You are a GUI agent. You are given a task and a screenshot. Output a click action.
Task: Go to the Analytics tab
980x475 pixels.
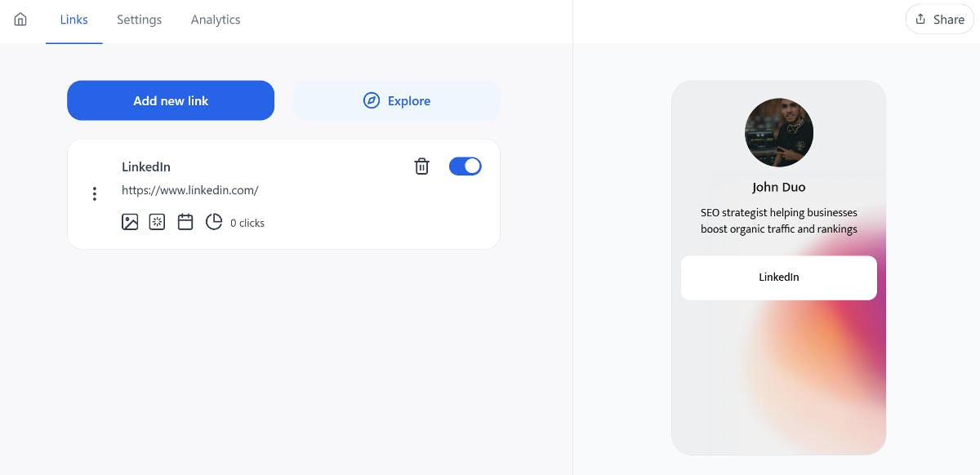216,20
